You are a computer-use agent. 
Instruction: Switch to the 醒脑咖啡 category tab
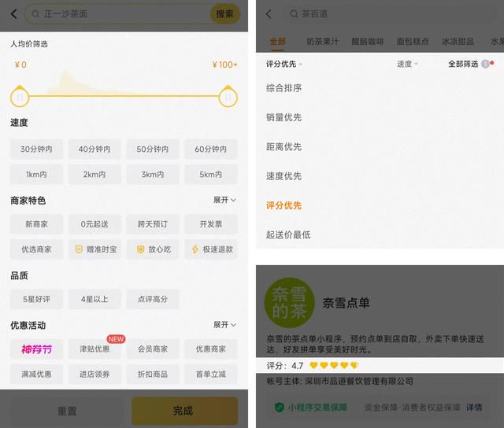pos(368,42)
